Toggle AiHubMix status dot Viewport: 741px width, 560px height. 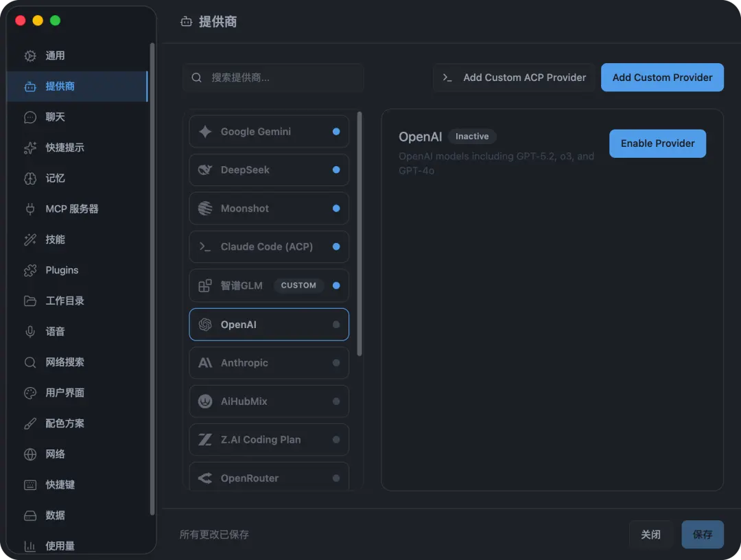coord(336,401)
